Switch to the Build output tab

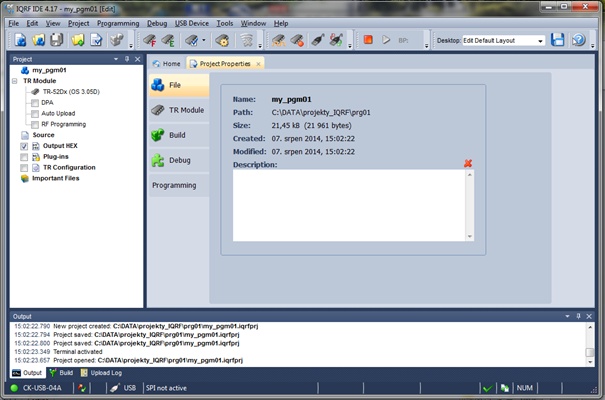coord(61,373)
